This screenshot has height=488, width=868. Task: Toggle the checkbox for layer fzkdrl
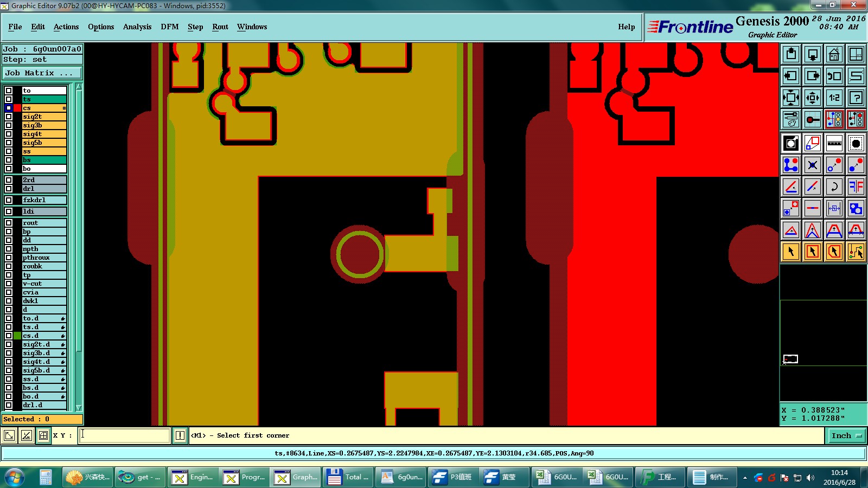point(9,200)
